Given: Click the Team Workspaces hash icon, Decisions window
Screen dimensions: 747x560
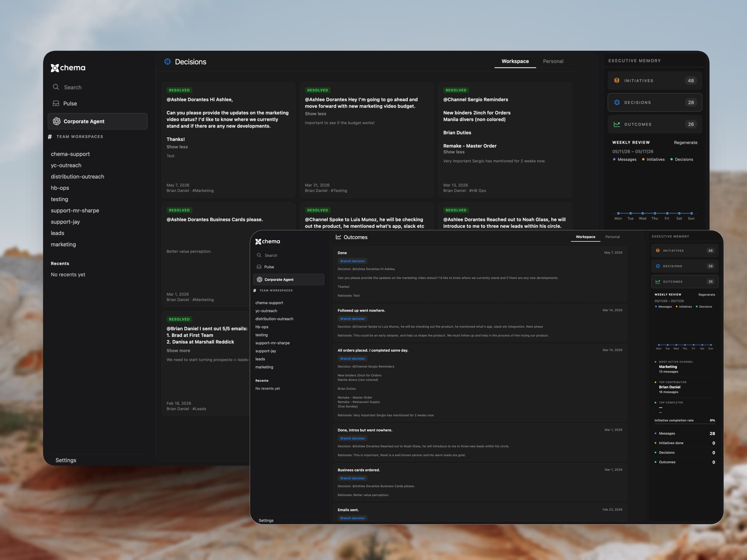Looking at the screenshot, I should pos(50,137).
